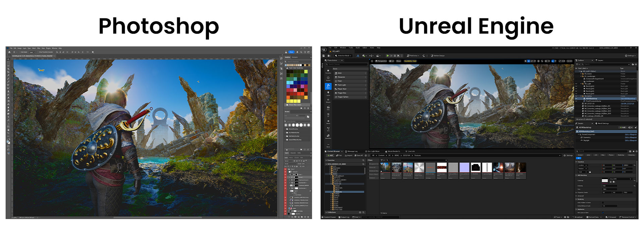Click Edit HDRI Backdrop link in Outliner

tap(628, 99)
